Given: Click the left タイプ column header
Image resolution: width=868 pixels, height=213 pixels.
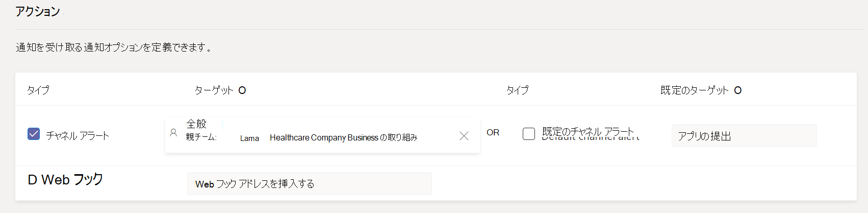Looking at the screenshot, I should (x=38, y=90).
